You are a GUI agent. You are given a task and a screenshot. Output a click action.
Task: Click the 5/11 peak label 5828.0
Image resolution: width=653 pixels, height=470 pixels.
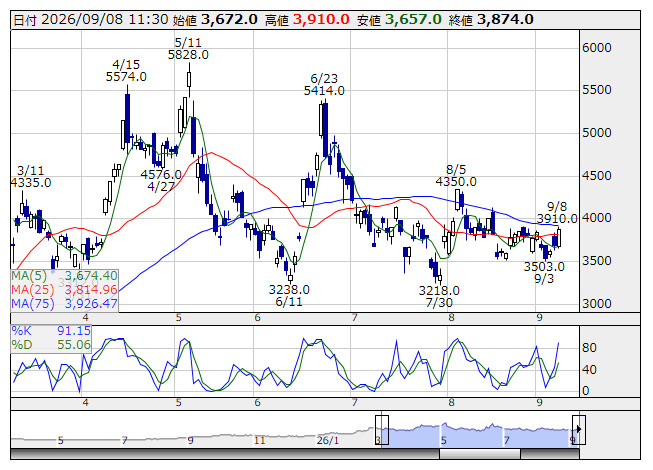188,55
